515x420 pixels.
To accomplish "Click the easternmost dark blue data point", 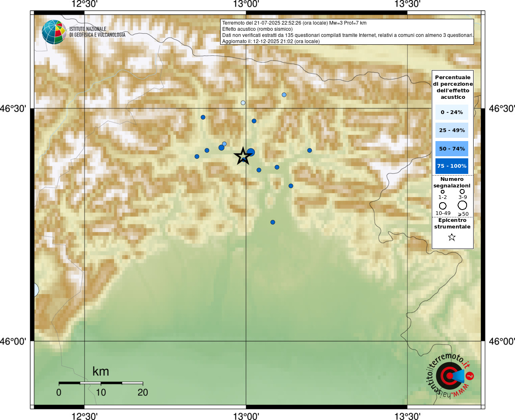I will (310, 151).
